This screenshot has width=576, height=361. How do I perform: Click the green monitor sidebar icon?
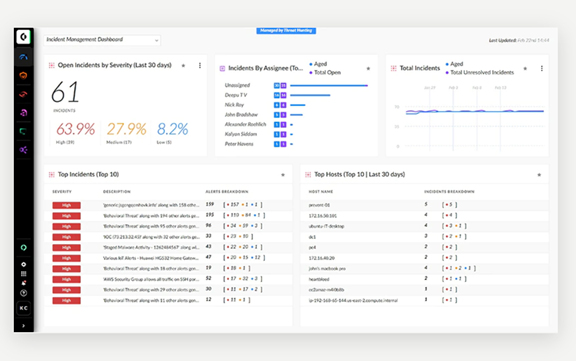click(24, 131)
